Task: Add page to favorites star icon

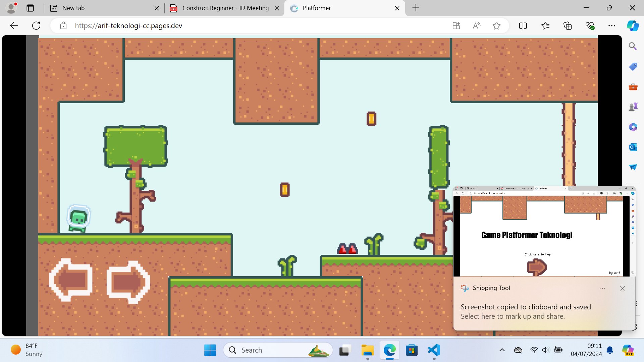Action: coord(496,26)
